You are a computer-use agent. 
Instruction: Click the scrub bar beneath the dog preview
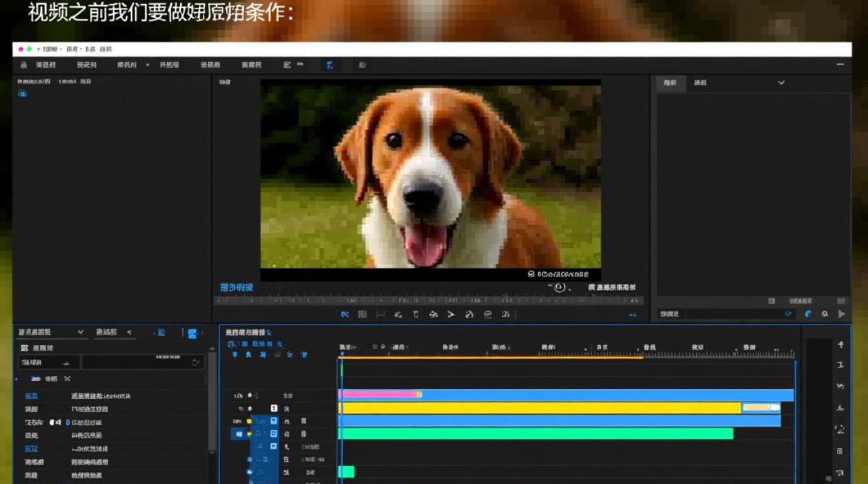(428, 301)
